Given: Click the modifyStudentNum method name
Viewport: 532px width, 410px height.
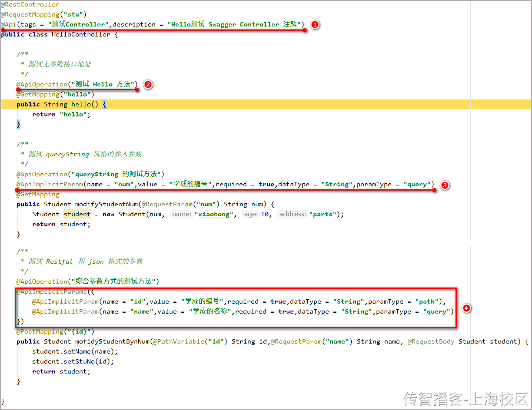Looking at the screenshot, I should [106, 204].
